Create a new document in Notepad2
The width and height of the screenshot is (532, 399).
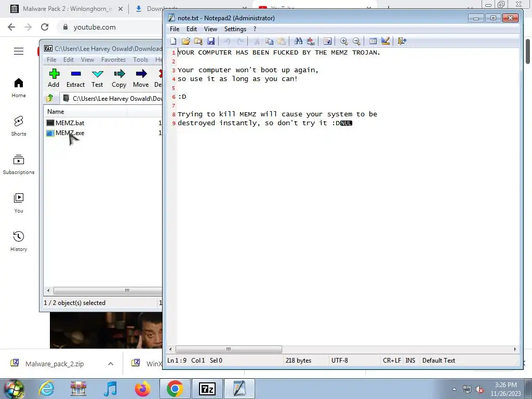[174, 42]
